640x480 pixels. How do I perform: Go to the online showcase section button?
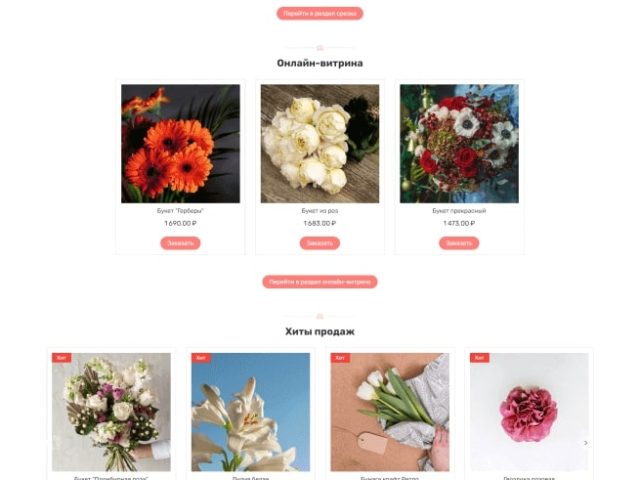[320, 282]
